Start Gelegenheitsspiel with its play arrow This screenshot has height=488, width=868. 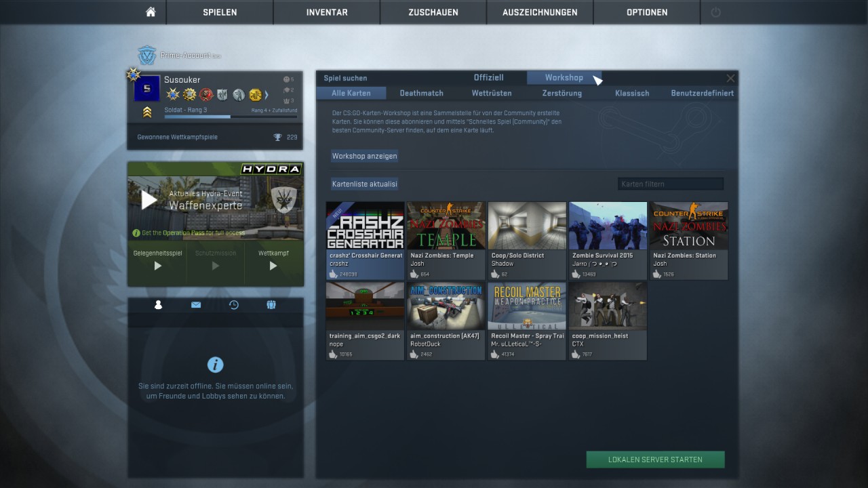click(157, 266)
